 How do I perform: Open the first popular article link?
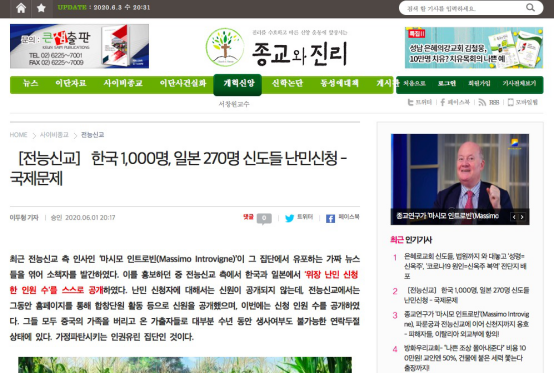466,266
